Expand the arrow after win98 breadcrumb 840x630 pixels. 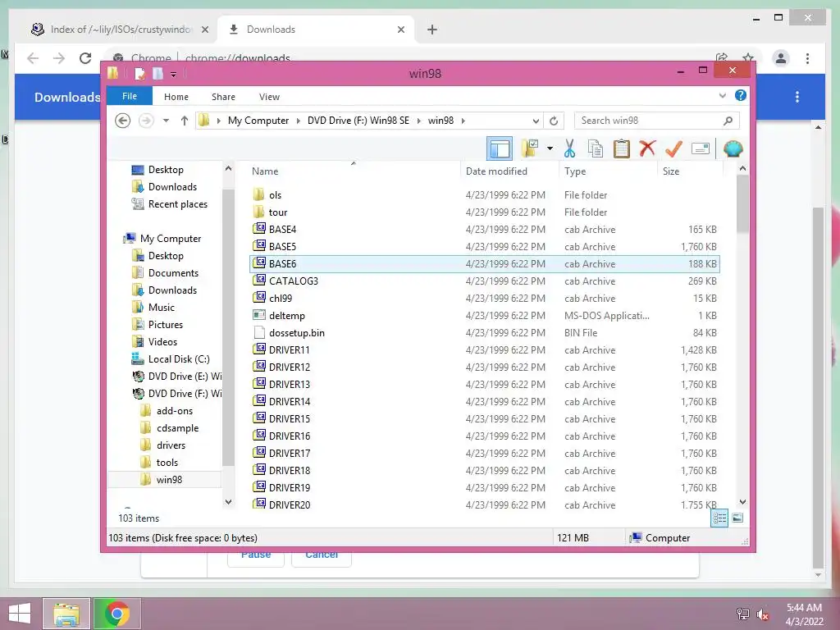(463, 121)
